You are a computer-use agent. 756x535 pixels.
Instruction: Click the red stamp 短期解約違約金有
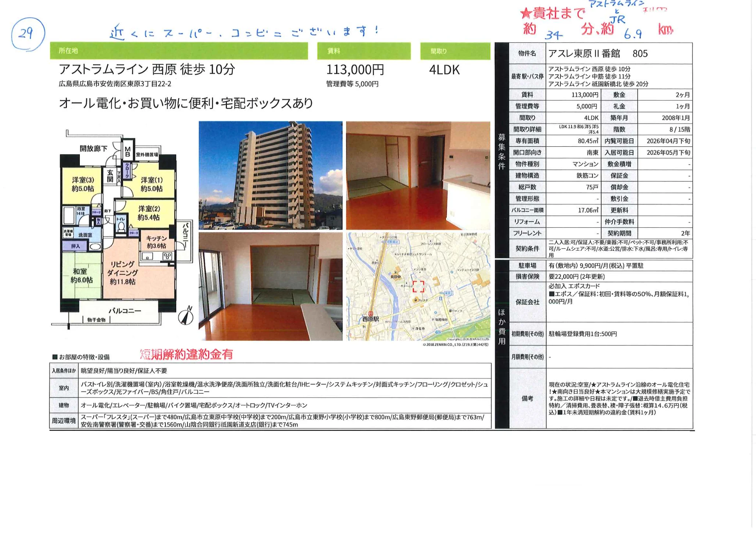coord(186,354)
